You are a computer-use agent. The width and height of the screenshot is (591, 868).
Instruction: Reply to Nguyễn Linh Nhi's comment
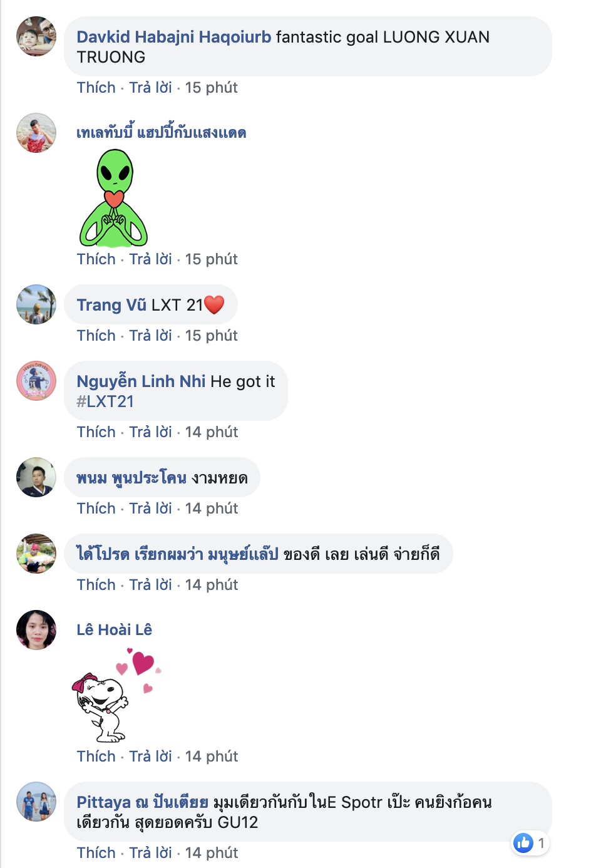150,432
